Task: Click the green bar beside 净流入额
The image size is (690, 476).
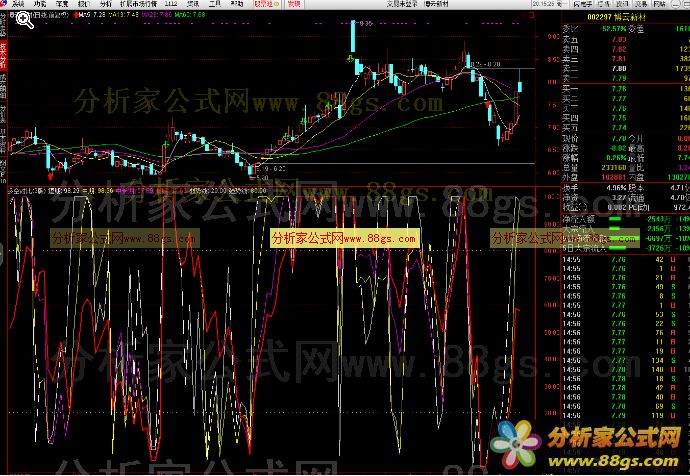Action: (x=614, y=219)
